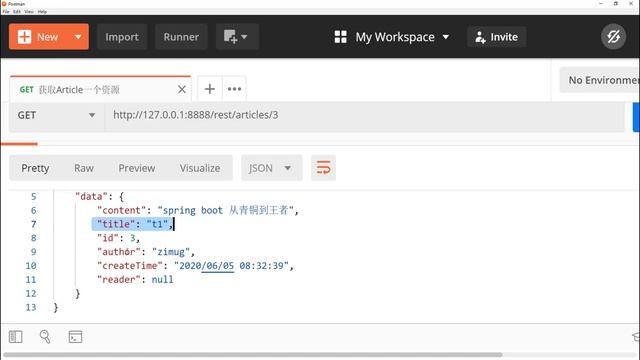Open the Postman Console icon
The image size is (640, 360).
pyautogui.click(x=76, y=337)
